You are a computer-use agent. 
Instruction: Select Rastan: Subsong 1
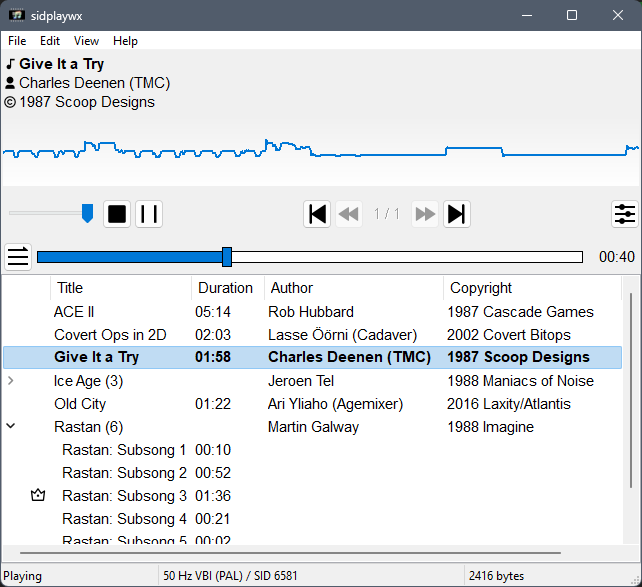click(312, 449)
